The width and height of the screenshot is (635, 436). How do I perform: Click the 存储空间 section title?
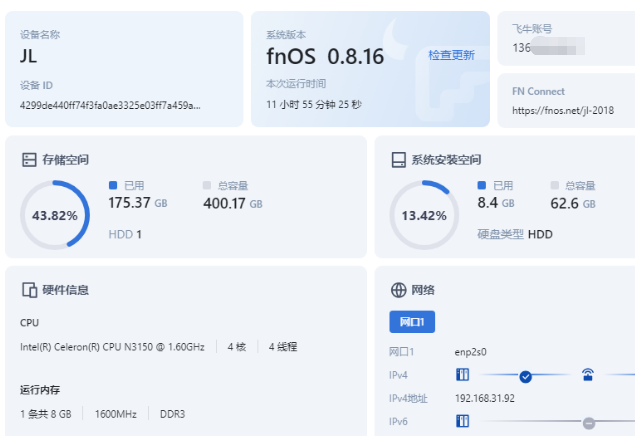coord(65,160)
